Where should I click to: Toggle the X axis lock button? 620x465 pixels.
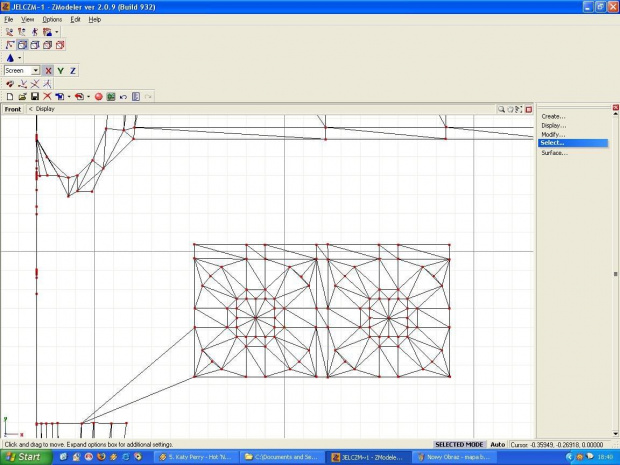(48, 71)
